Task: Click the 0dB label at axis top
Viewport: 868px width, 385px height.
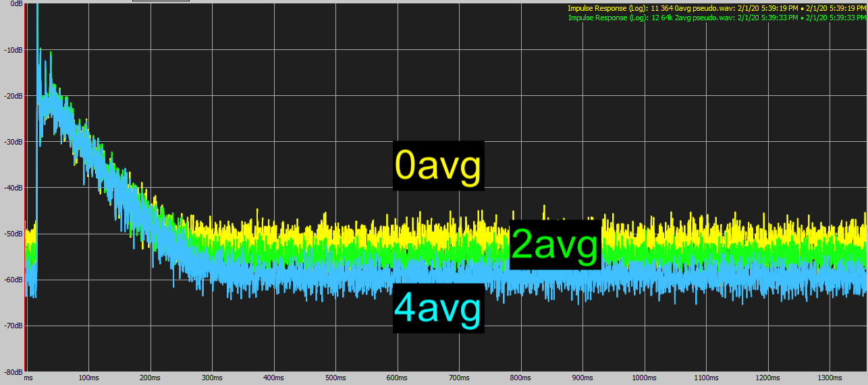Action: (x=16, y=3)
